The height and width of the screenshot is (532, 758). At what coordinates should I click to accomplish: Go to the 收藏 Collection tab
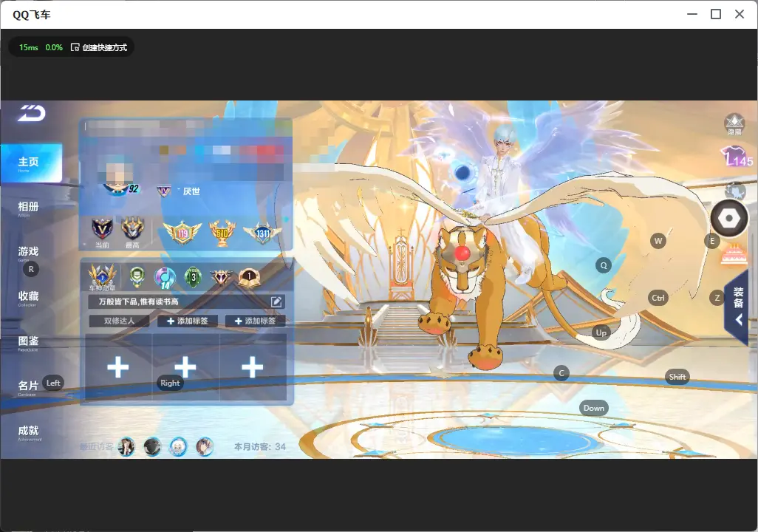pyautogui.click(x=29, y=298)
